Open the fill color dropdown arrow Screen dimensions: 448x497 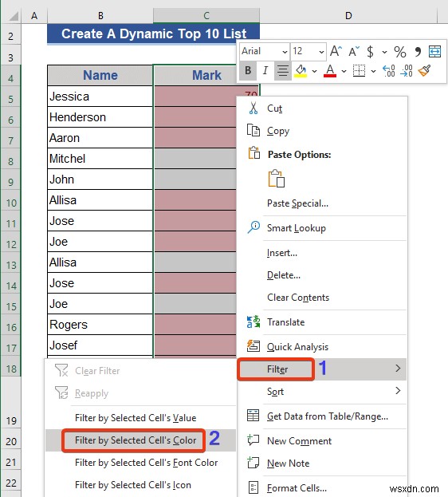pyautogui.click(x=314, y=71)
